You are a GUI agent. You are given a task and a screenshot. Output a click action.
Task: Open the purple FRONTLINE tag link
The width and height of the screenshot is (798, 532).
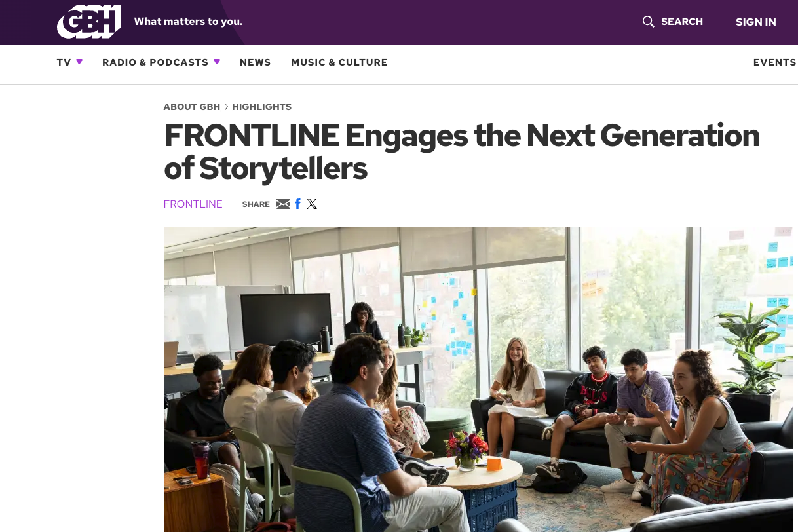[193, 204]
